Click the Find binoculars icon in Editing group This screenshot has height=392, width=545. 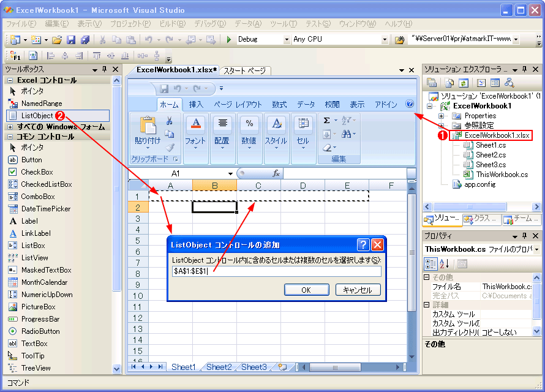pyautogui.click(x=346, y=134)
